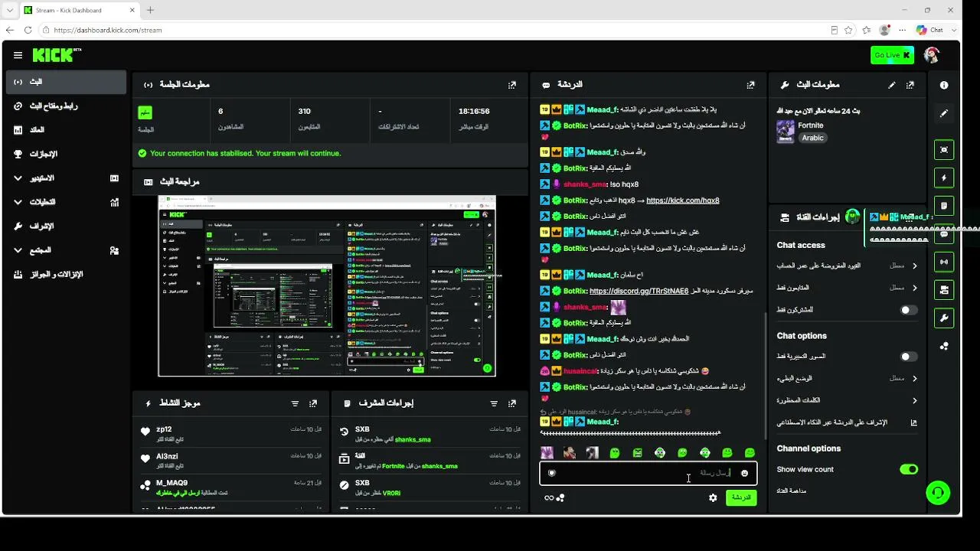Click the broadcast signal icon on right rail
The width and height of the screenshot is (980, 551).
click(x=944, y=262)
